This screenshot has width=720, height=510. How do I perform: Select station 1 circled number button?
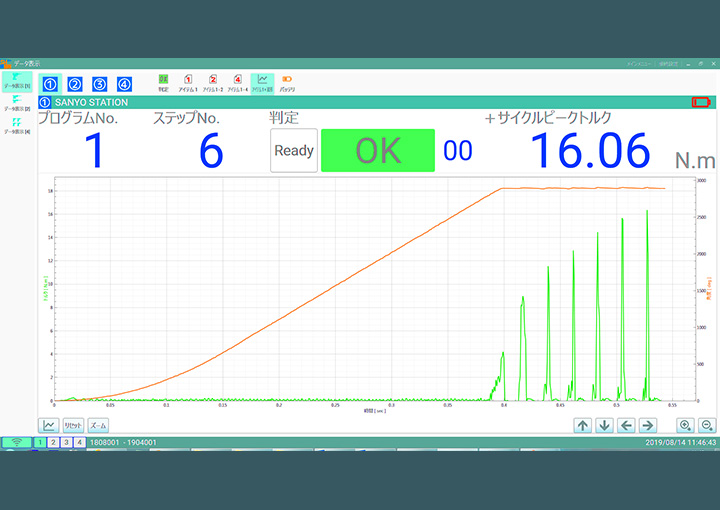[50, 84]
